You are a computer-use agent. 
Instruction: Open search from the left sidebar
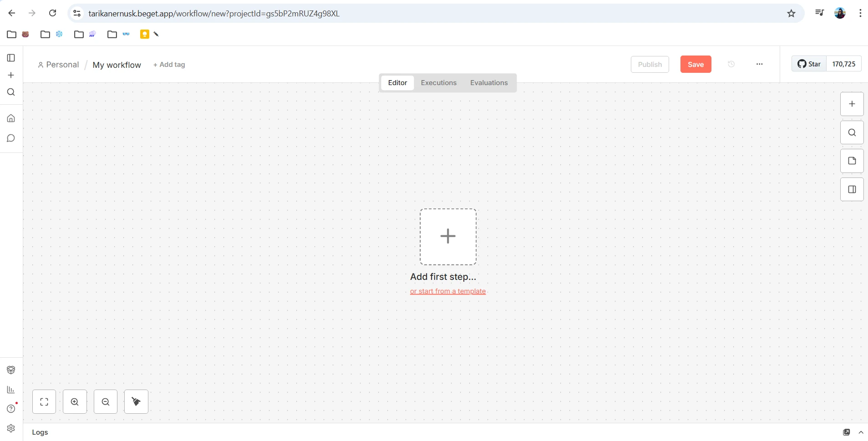pos(11,92)
